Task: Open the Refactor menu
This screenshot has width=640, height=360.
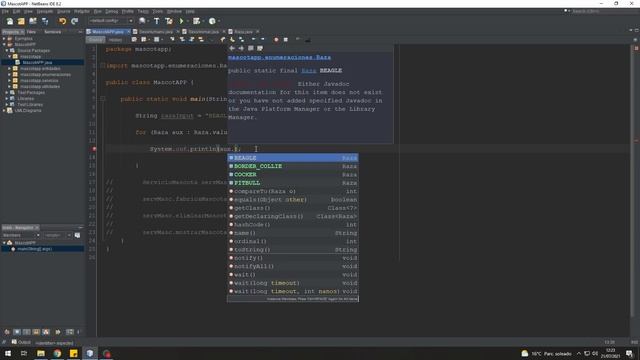Action: pyautogui.click(x=82, y=11)
